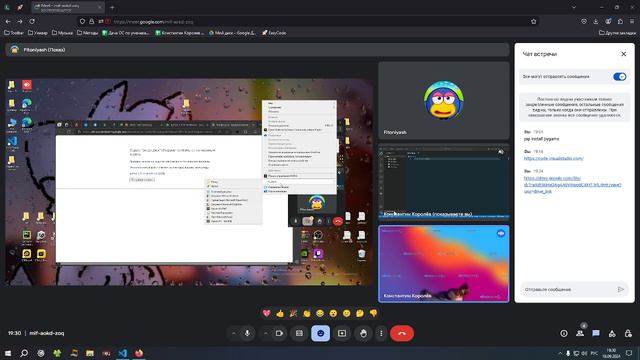Open the Firefox application menu
The height and width of the screenshot is (360, 640).
pyautogui.click(x=632, y=21)
